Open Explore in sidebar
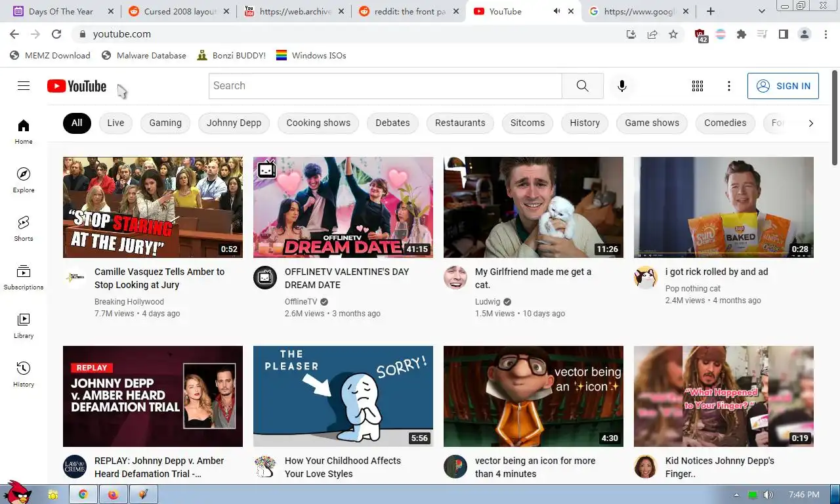Screen dimensions: 840x504 (x=24, y=180)
